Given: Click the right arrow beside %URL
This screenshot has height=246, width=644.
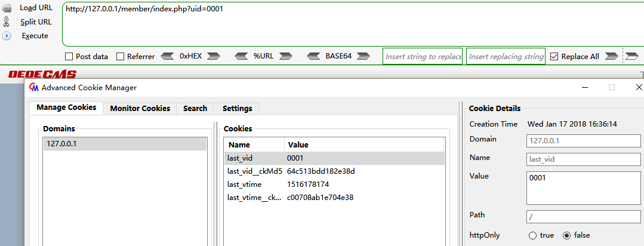Looking at the screenshot, I should click(x=285, y=56).
